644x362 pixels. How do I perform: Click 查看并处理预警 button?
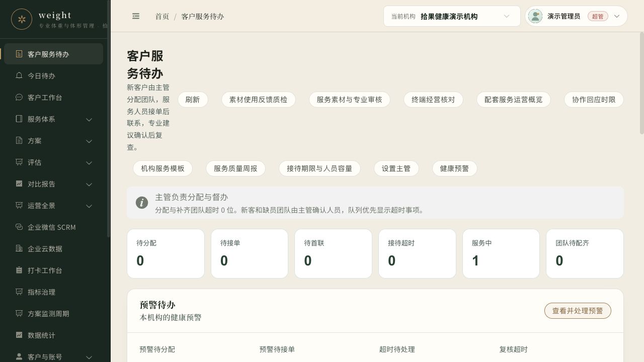pos(578,311)
